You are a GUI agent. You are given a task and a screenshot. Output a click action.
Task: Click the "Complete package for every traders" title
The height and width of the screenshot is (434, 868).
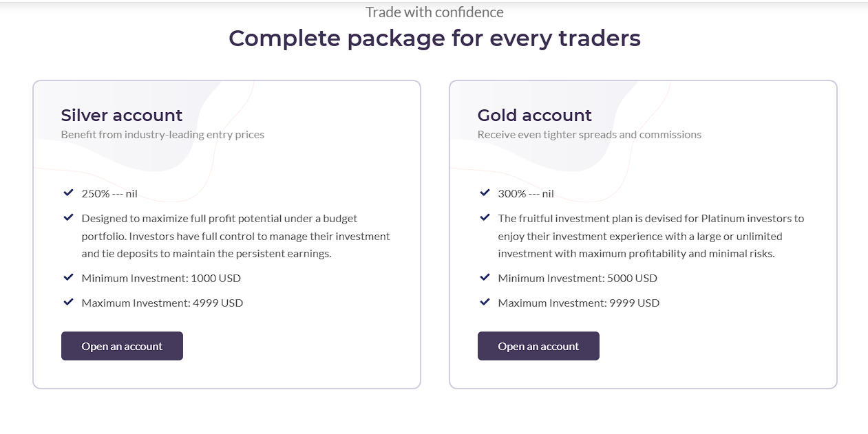pyautogui.click(x=434, y=39)
